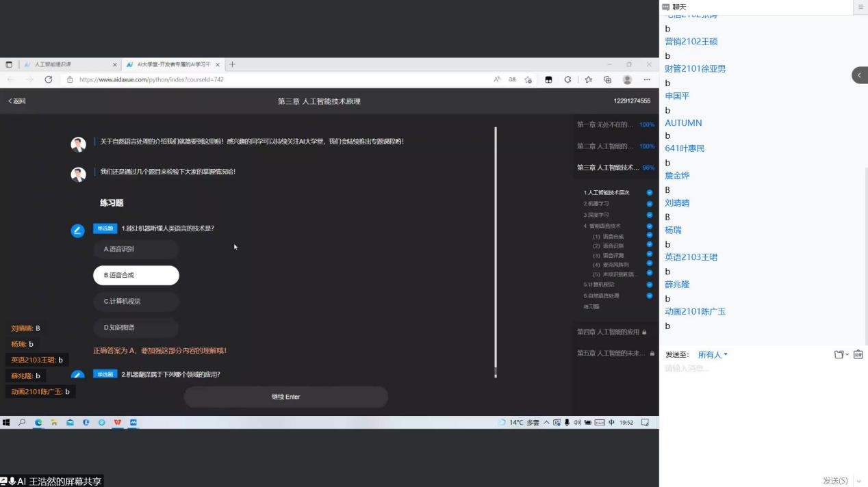Image resolution: width=868 pixels, height=487 pixels.
Task: Select answer option C.计算机视觉
Action: [x=136, y=301]
